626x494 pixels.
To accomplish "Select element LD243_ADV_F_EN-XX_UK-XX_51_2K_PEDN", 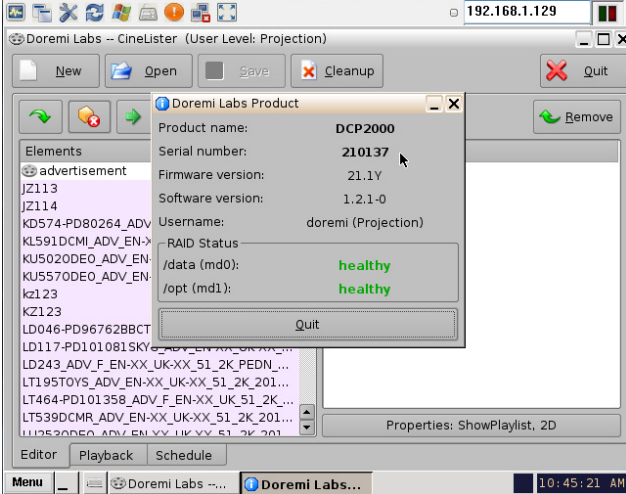I will point(160,365).
